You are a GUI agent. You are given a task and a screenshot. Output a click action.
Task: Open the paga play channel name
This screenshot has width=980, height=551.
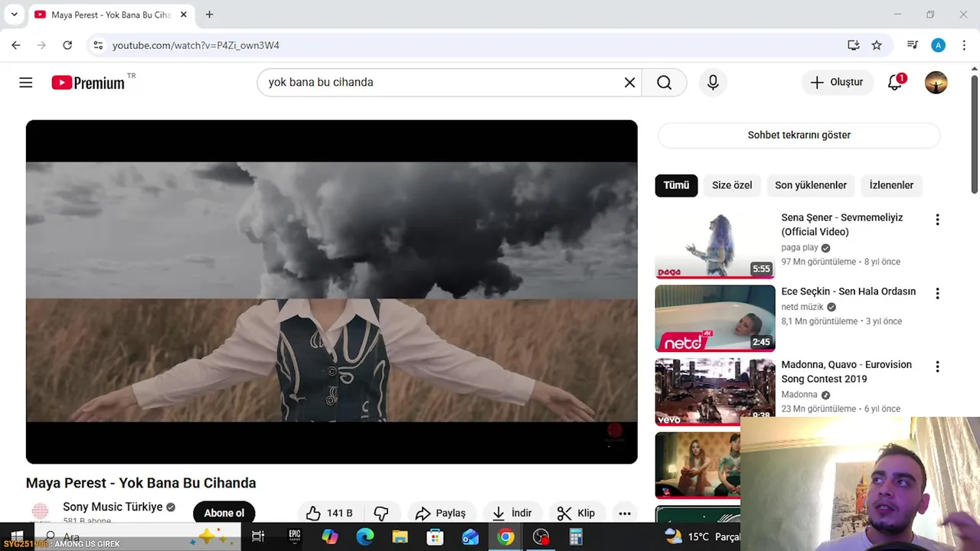[x=799, y=248]
